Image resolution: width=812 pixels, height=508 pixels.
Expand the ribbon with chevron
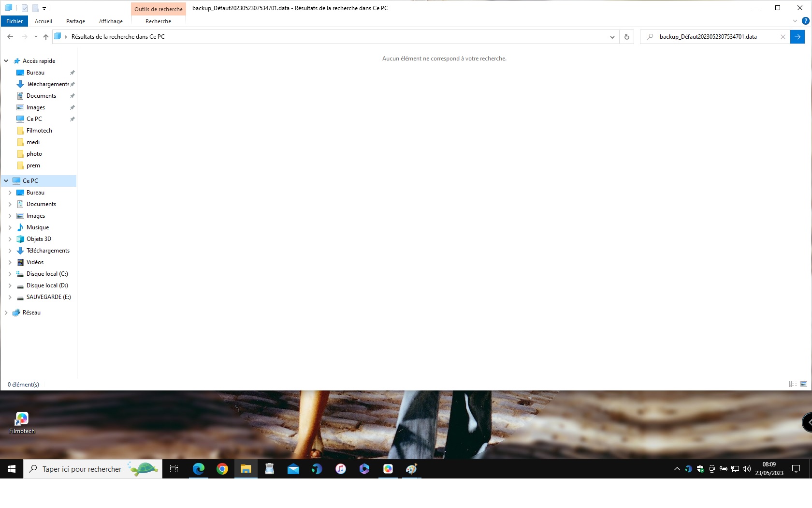[x=795, y=21]
